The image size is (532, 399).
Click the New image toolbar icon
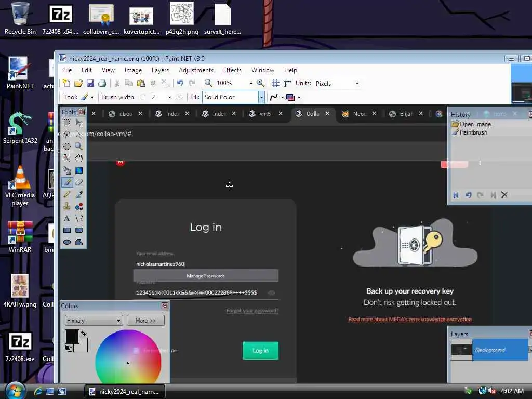point(66,83)
